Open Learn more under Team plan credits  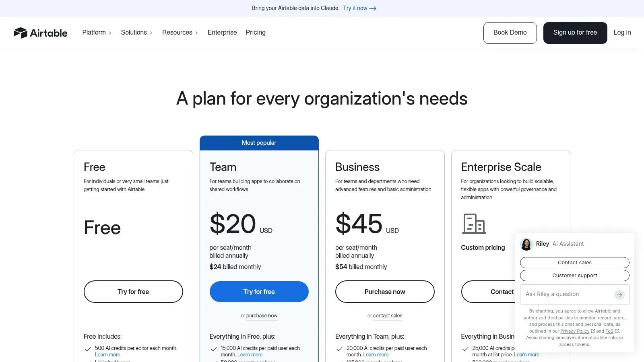pos(250,355)
